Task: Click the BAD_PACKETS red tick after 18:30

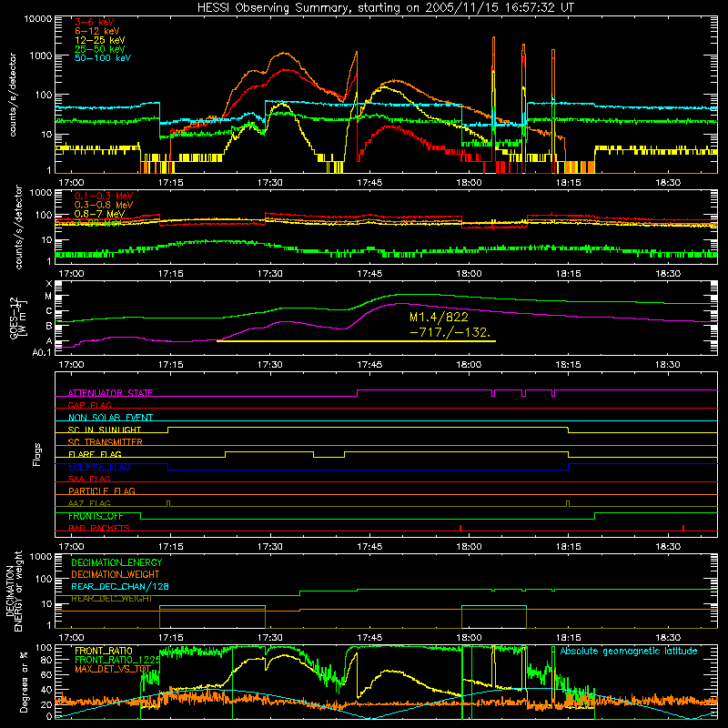Action: [x=683, y=528]
